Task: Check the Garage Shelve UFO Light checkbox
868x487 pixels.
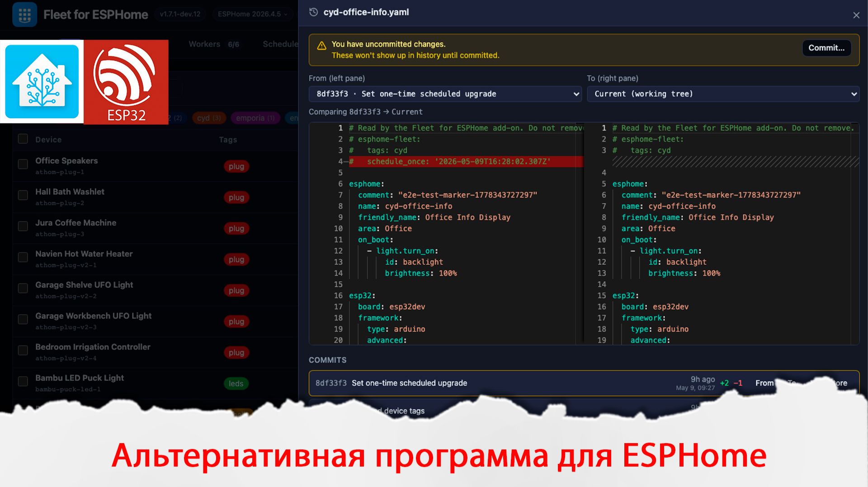Action: coord(23,288)
